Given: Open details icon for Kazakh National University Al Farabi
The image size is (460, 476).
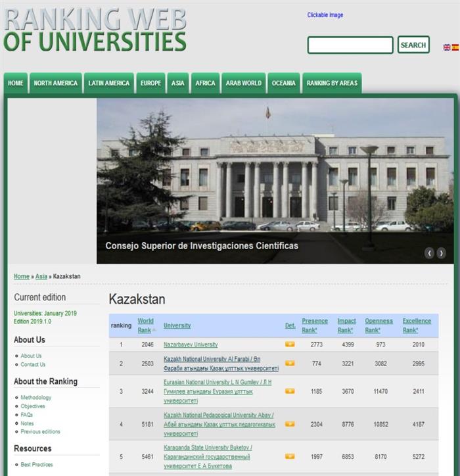Looking at the screenshot, I should [290, 364].
